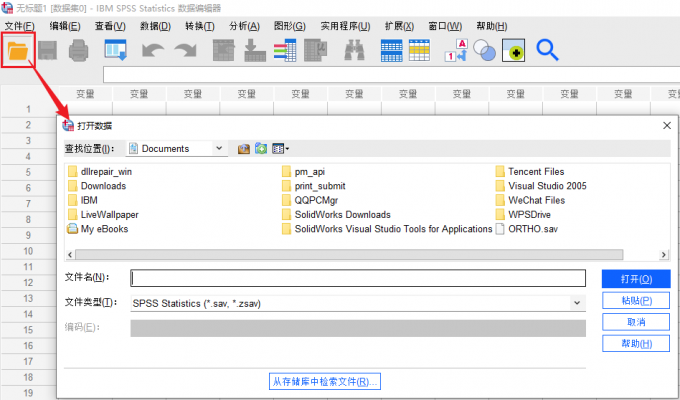
Task: Select the LiveWallpaper folder
Action: (x=103, y=215)
